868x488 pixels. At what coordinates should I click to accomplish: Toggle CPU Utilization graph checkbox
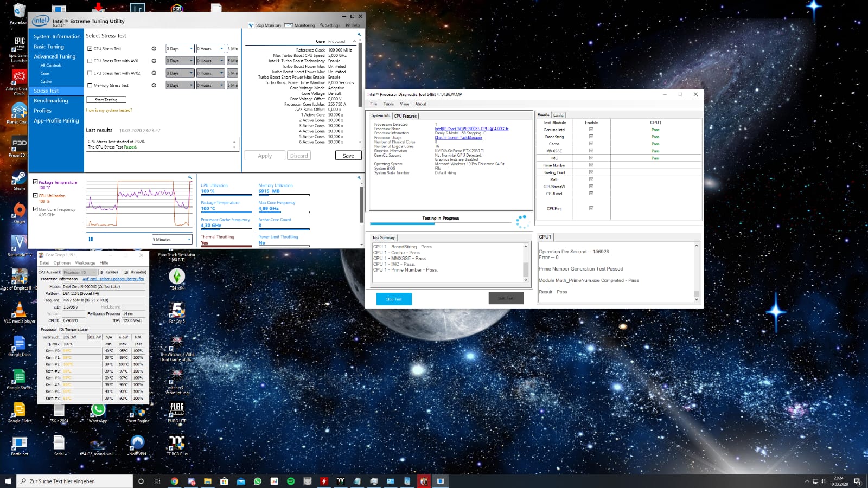coord(35,196)
